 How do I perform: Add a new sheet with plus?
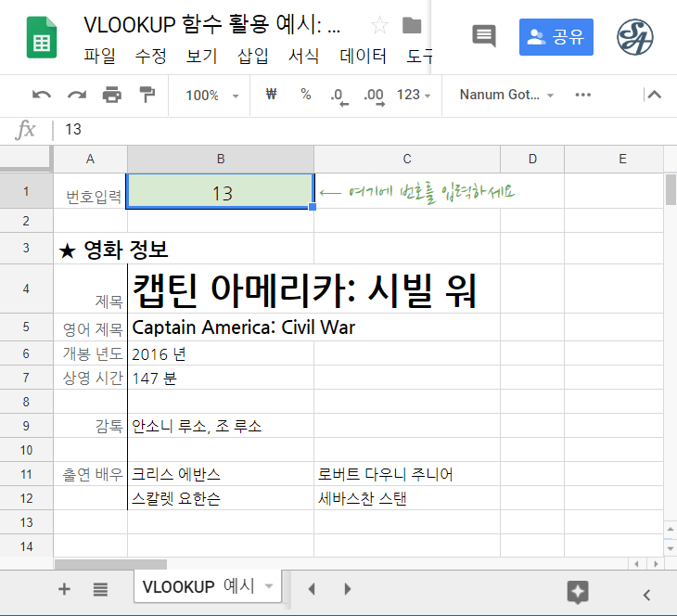point(64,589)
